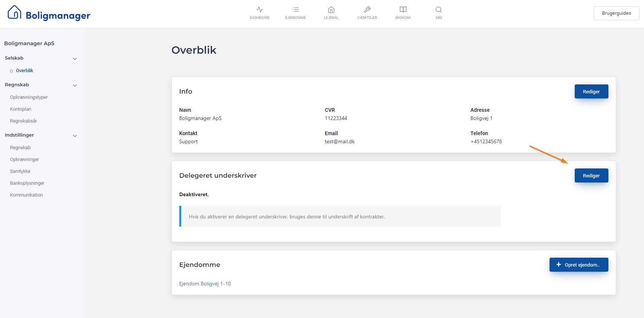Open the Brugerguides button
Image resolution: width=644 pixels, height=318 pixels.
pyautogui.click(x=616, y=13)
